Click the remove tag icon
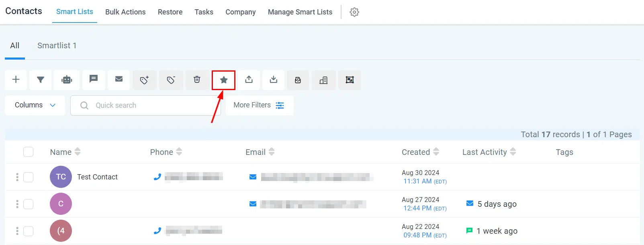The image size is (644, 245). [x=171, y=80]
